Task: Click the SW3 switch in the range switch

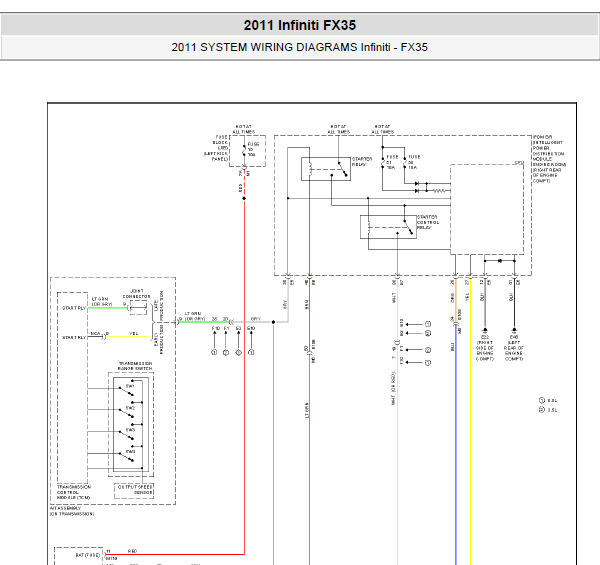Action: (x=127, y=433)
